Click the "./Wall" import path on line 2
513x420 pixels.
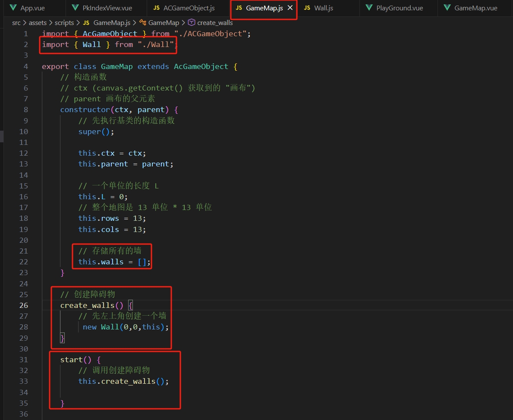pos(156,44)
